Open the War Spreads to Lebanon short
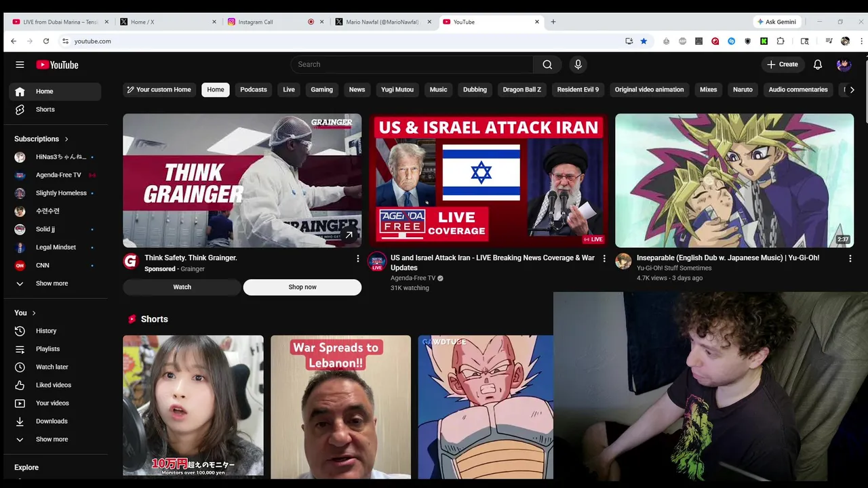Image resolution: width=868 pixels, height=488 pixels. point(340,407)
